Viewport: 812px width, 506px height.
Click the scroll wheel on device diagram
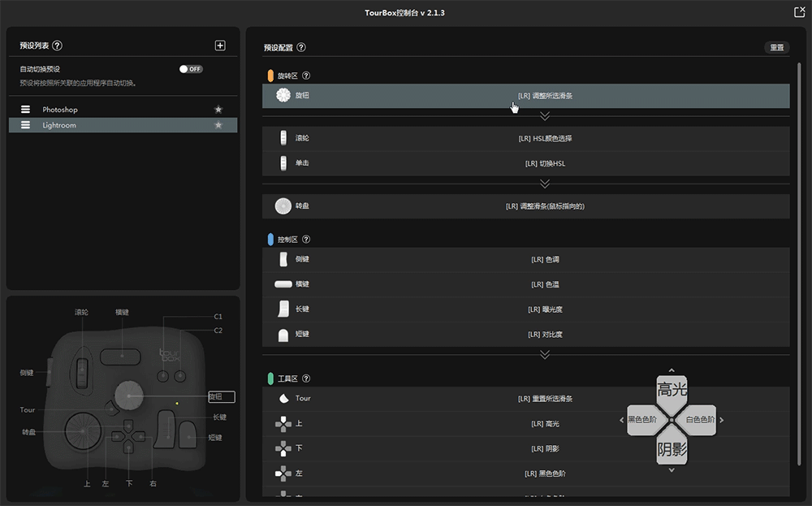(82, 372)
